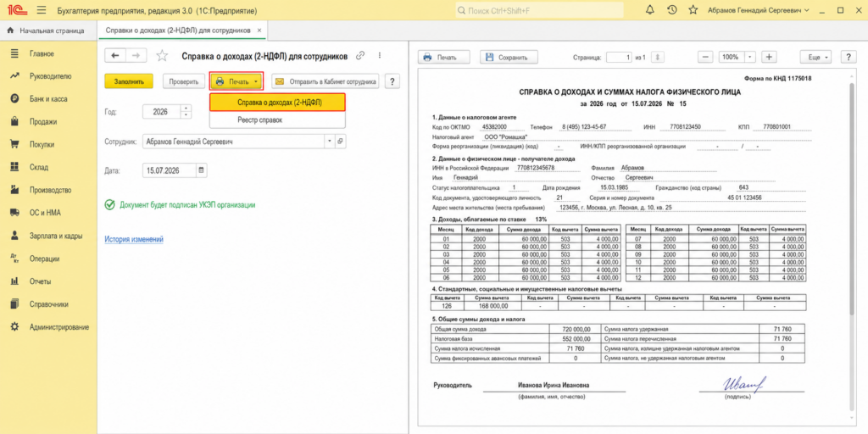Copy link using the chain icon

click(360, 55)
